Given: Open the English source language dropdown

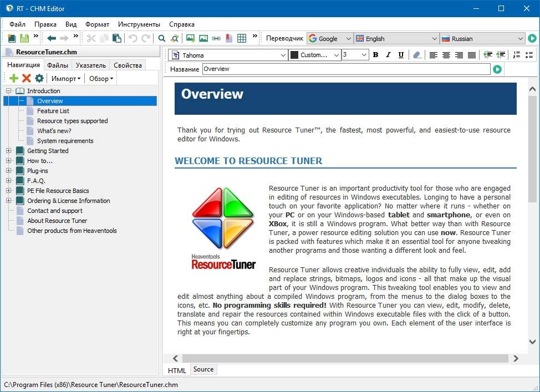Looking at the screenshot, I should pyautogui.click(x=396, y=39).
